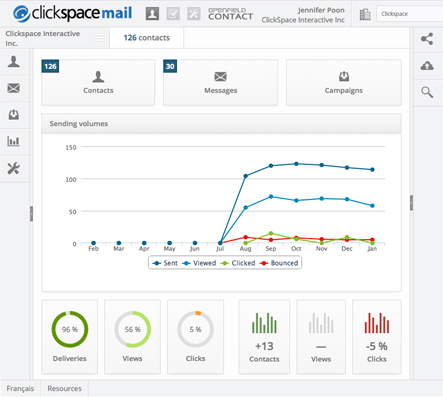Image resolution: width=443 pixels, height=397 pixels.
Task: Open the Campaigns sidebar outbox icon
Action: [x=14, y=115]
